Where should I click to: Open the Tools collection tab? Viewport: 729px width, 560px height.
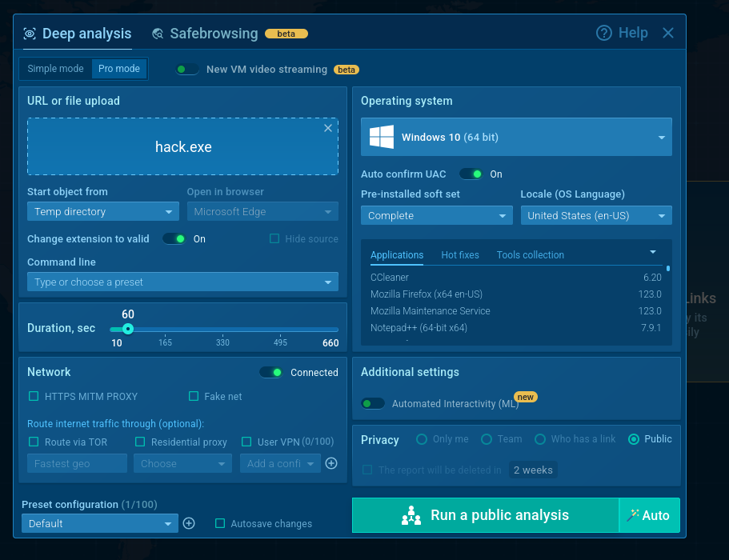(x=530, y=254)
